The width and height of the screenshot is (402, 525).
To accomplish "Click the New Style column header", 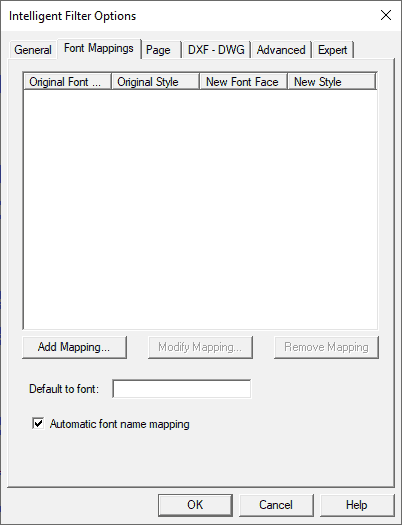I will pos(332,82).
